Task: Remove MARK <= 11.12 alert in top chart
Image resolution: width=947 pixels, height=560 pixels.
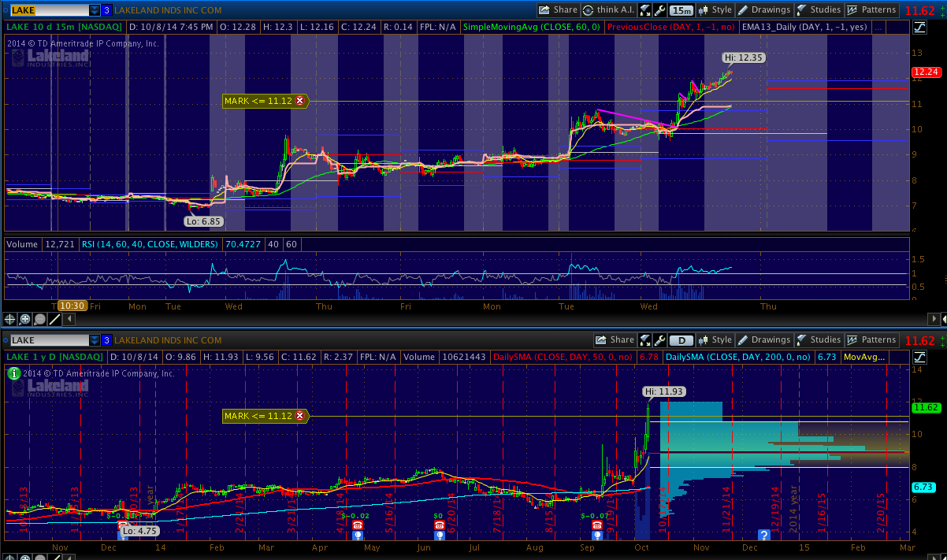Action: [299, 101]
